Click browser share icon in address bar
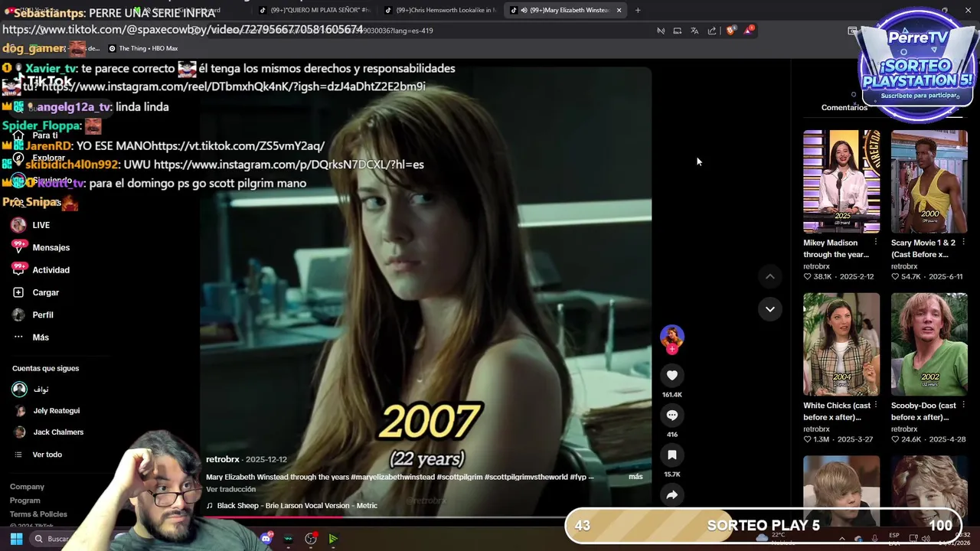 pos(712,31)
